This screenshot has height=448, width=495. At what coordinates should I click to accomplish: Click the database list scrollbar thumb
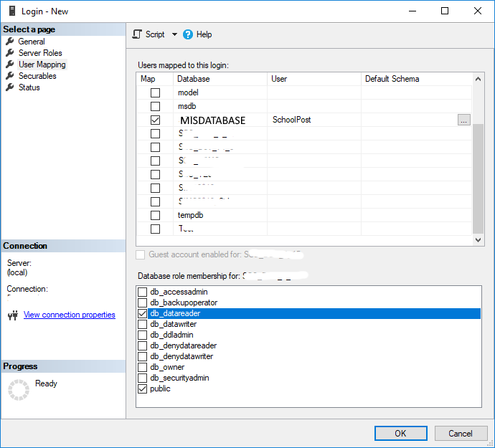point(478,178)
